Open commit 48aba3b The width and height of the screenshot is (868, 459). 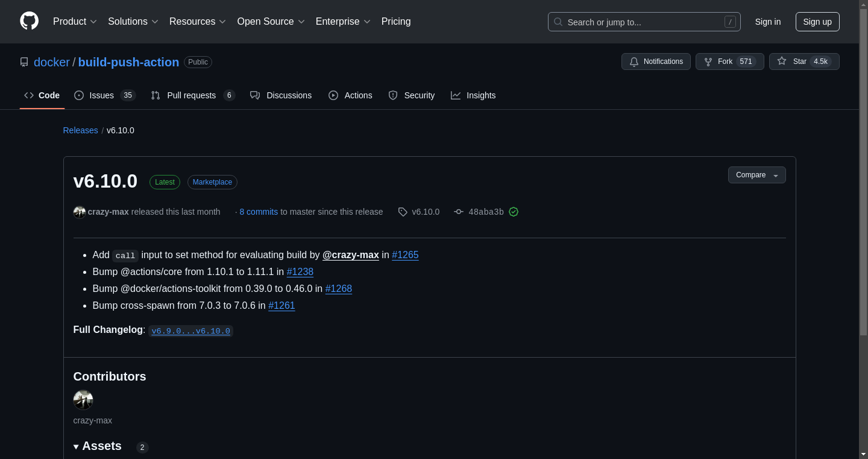tap(486, 212)
